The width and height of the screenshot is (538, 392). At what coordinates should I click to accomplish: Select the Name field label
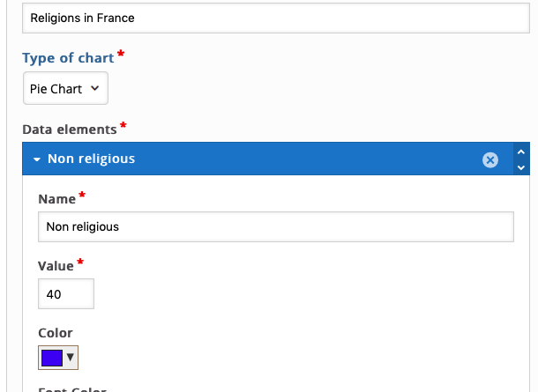[57, 199]
